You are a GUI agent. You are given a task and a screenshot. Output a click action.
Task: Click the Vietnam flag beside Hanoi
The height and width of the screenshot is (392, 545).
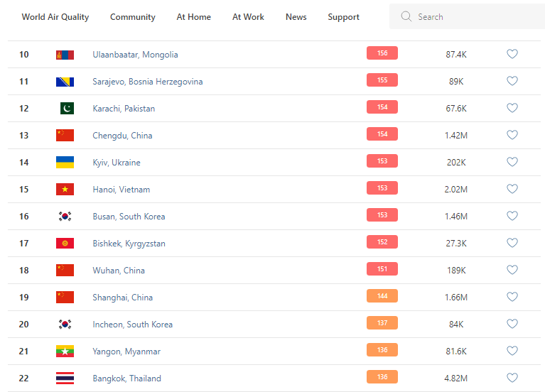[x=65, y=190]
